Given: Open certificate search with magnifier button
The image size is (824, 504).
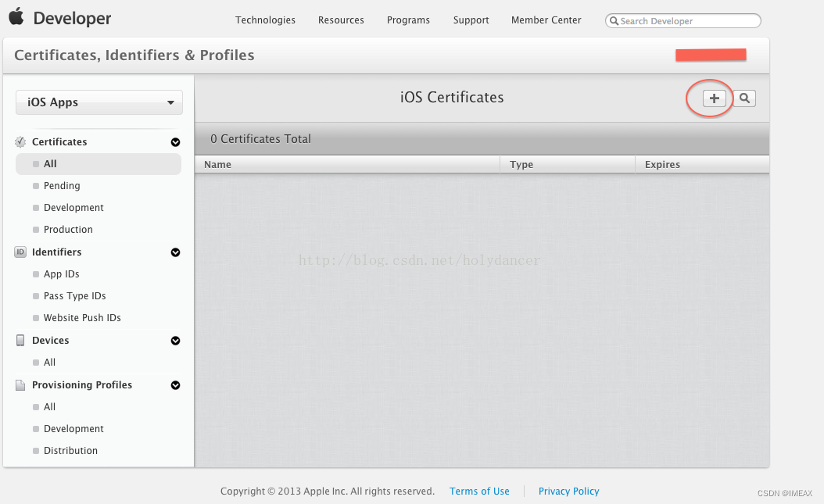Looking at the screenshot, I should click(744, 98).
